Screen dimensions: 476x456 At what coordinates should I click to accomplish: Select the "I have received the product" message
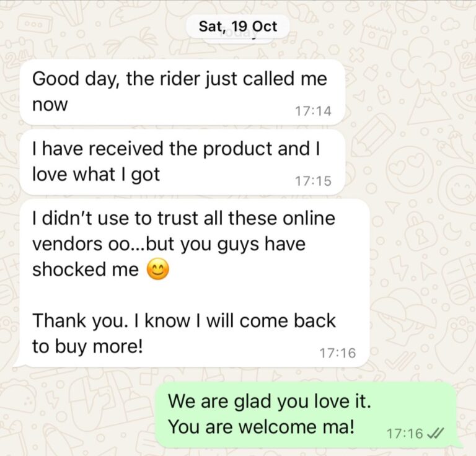tap(182, 162)
